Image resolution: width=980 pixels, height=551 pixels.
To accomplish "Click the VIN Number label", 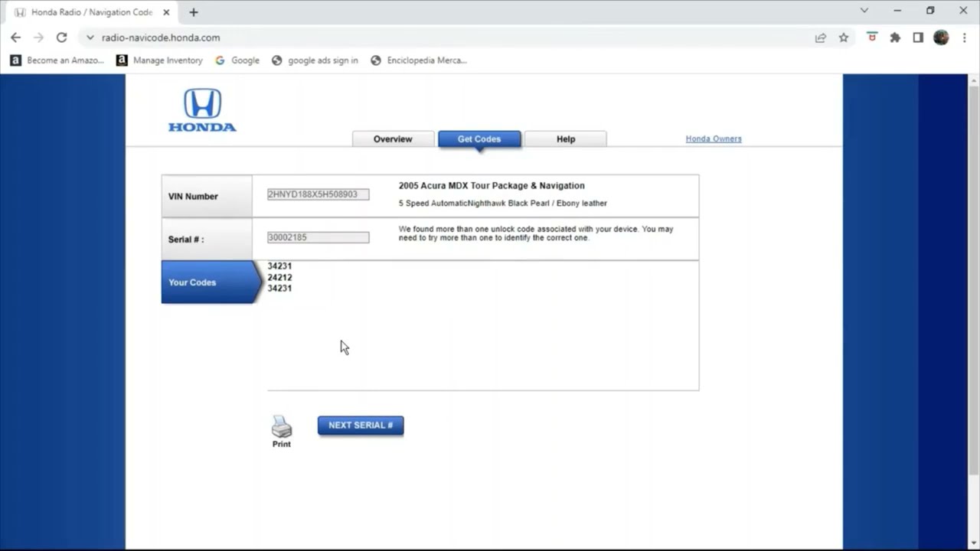I will click(x=193, y=197).
